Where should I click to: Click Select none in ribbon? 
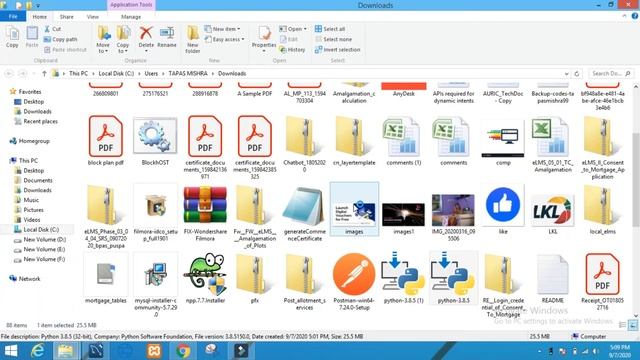pos(333,39)
